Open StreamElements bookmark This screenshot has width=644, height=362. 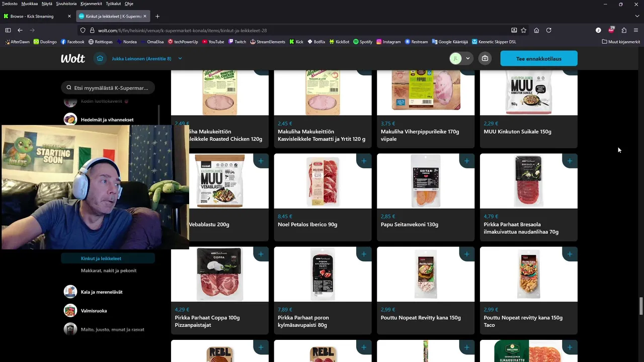(267, 42)
